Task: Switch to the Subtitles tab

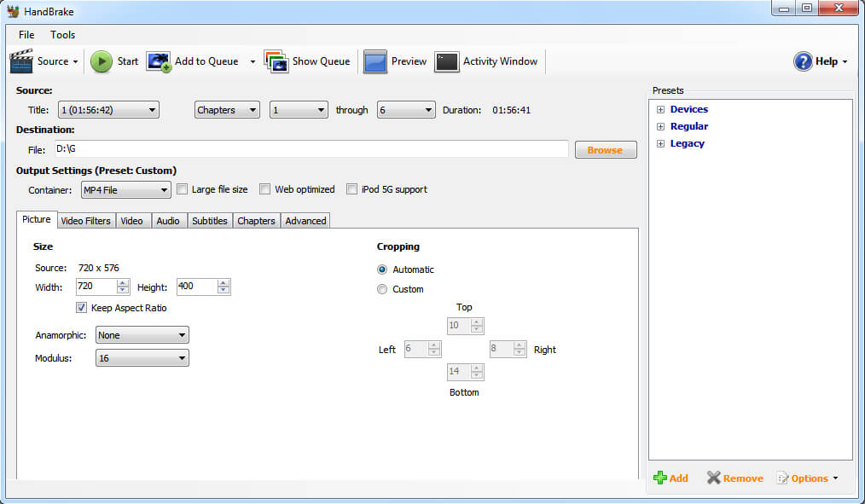Action: pyautogui.click(x=210, y=221)
